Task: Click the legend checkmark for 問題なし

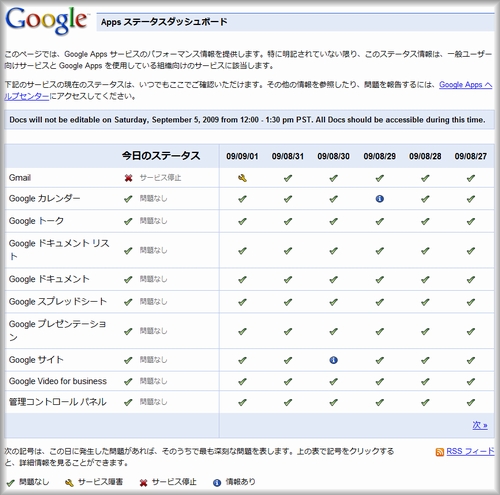Action: (10, 483)
